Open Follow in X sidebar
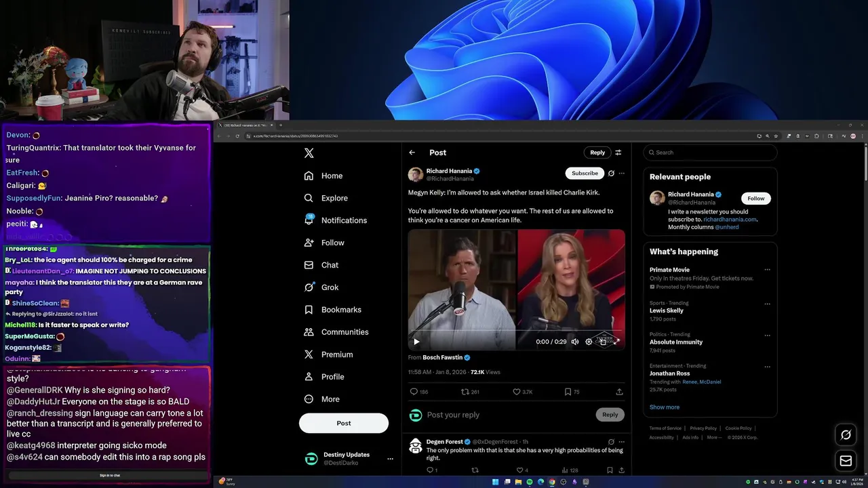 324,243
